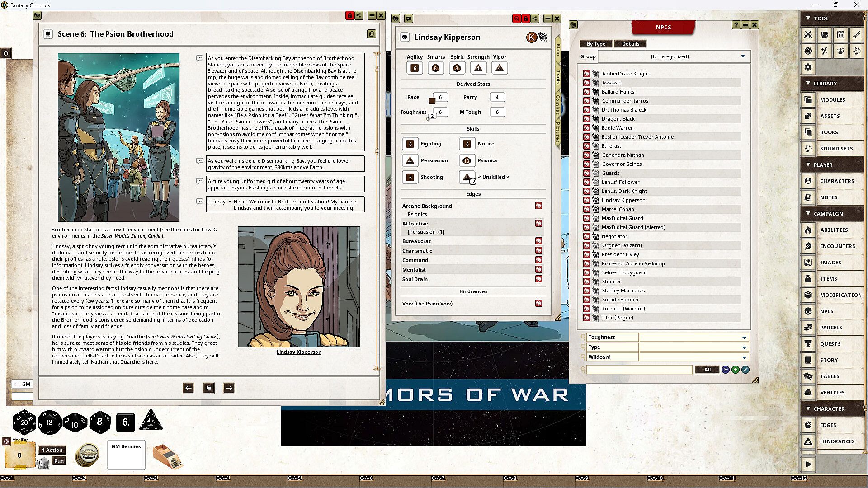This screenshot has height=488, width=868.
Task: Click the d20 die icon
Action: [x=24, y=422]
